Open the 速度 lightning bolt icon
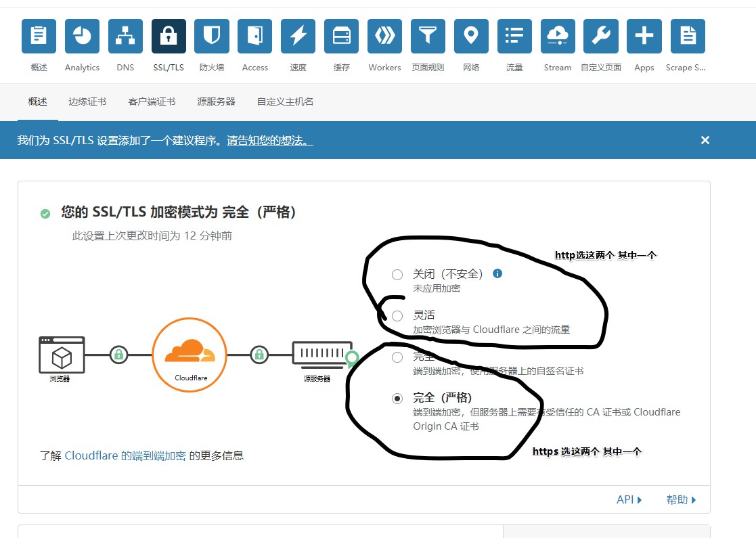Image resolution: width=756 pixels, height=538 pixels. click(298, 36)
